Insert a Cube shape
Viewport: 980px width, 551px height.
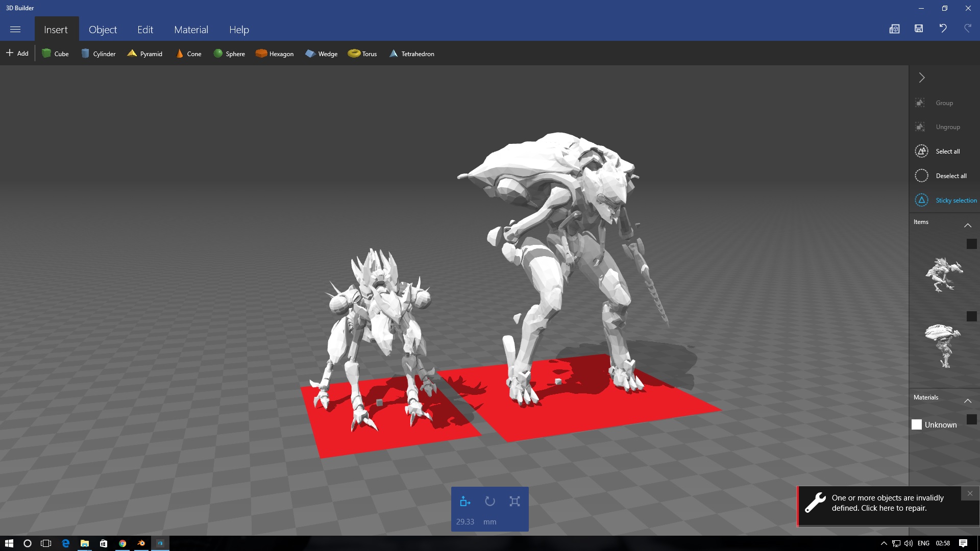pyautogui.click(x=55, y=54)
